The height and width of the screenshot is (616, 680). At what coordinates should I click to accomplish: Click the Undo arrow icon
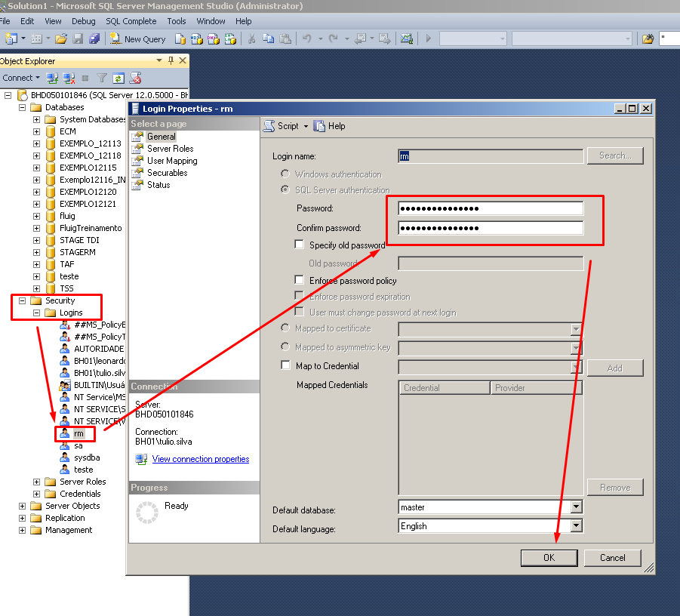click(x=307, y=39)
